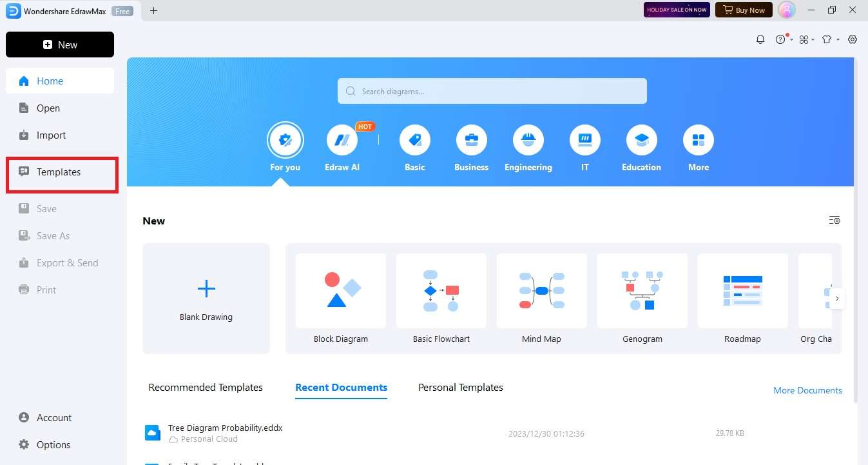This screenshot has height=465, width=868.
Task: Open the New section settings icon
Action: (834, 221)
